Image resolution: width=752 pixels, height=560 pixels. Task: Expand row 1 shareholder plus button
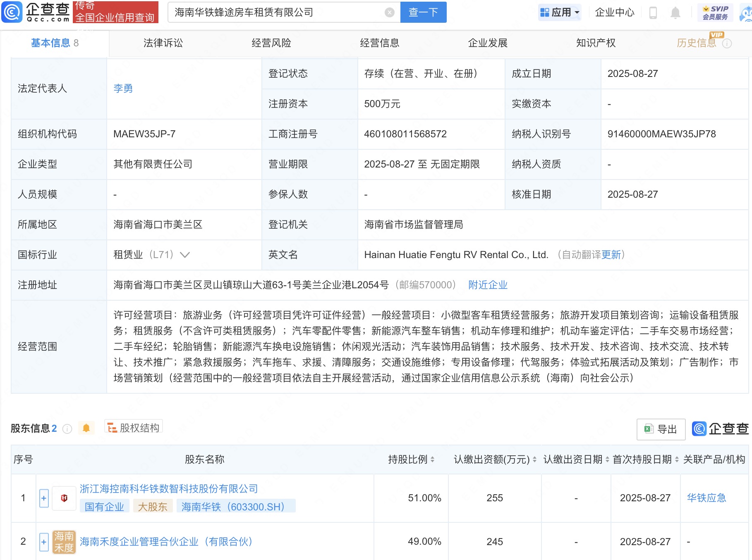click(44, 498)
